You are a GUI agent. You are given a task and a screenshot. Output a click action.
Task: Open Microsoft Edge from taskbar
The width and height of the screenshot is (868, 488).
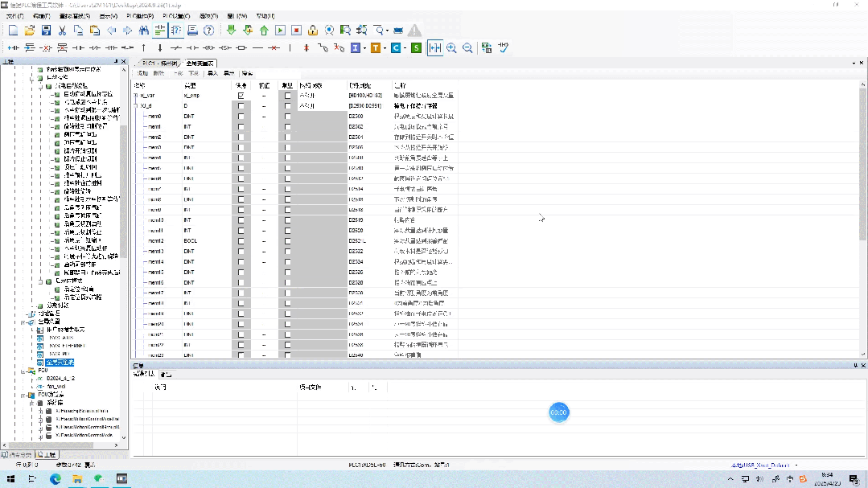coord(56,478)
